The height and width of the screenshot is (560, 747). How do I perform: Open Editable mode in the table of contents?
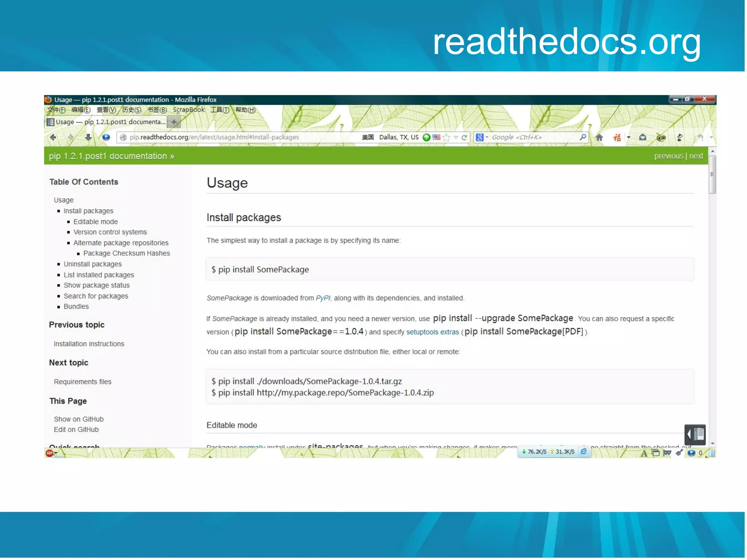point(96,222)
